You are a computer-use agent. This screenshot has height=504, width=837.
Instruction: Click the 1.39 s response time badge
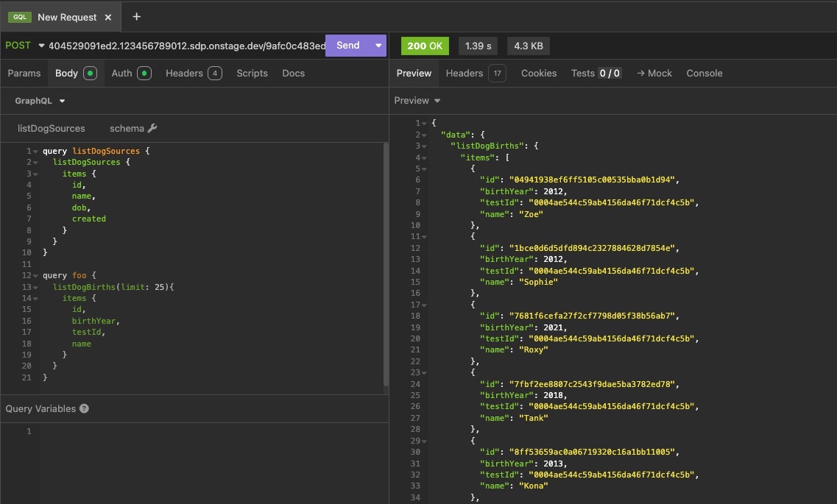coord(478,46)
